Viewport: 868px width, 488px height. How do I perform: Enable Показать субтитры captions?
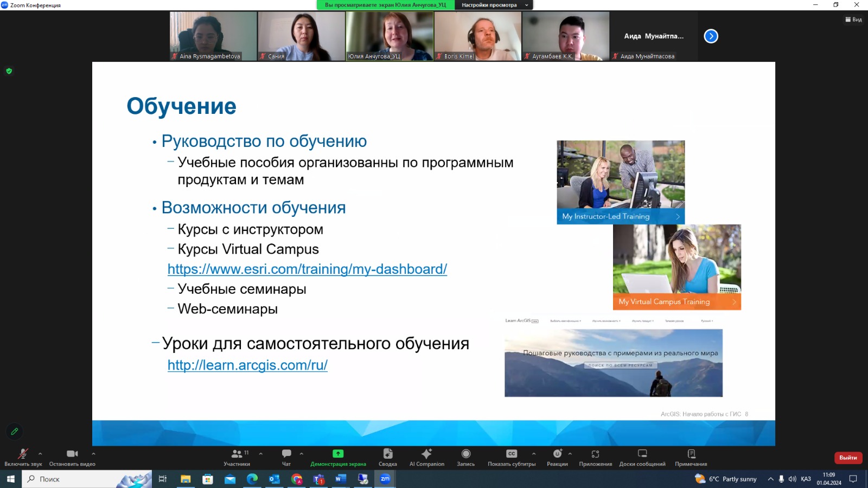pos(512,457)
